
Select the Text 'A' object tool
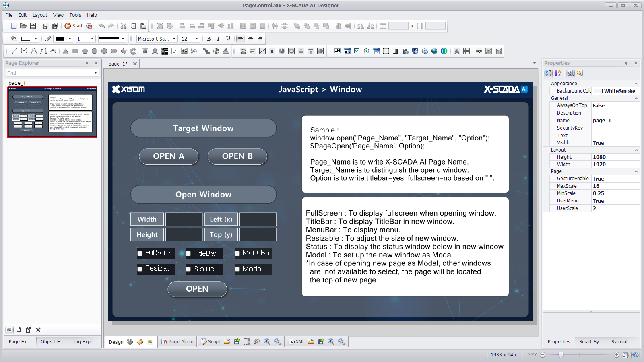click(x=155, y=51)
